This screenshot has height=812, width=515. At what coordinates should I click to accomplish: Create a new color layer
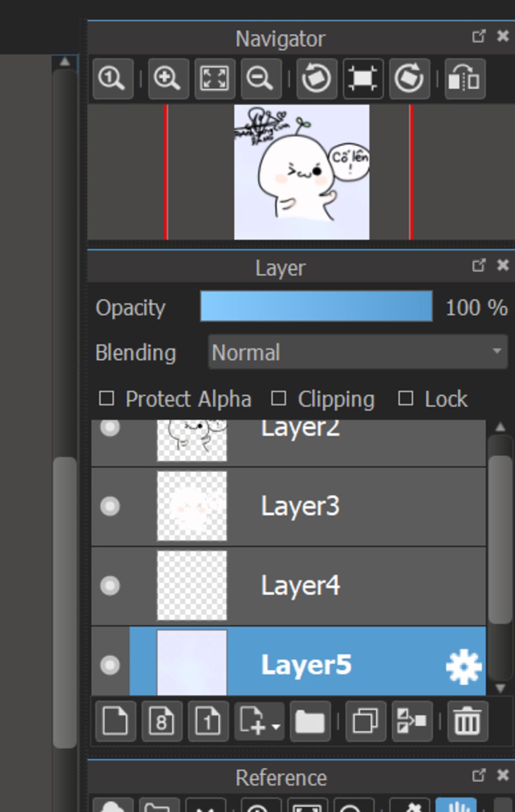coord(115,721)
